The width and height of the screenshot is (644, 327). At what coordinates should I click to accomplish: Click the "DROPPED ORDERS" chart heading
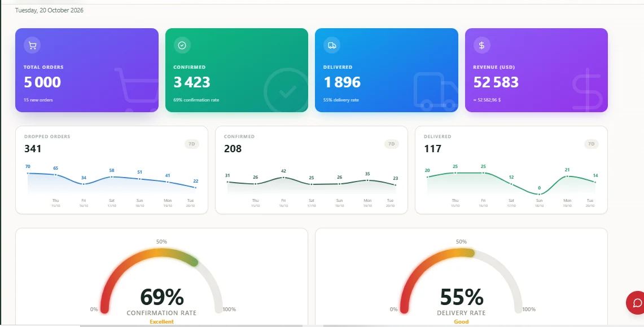(x=47, y=136)
